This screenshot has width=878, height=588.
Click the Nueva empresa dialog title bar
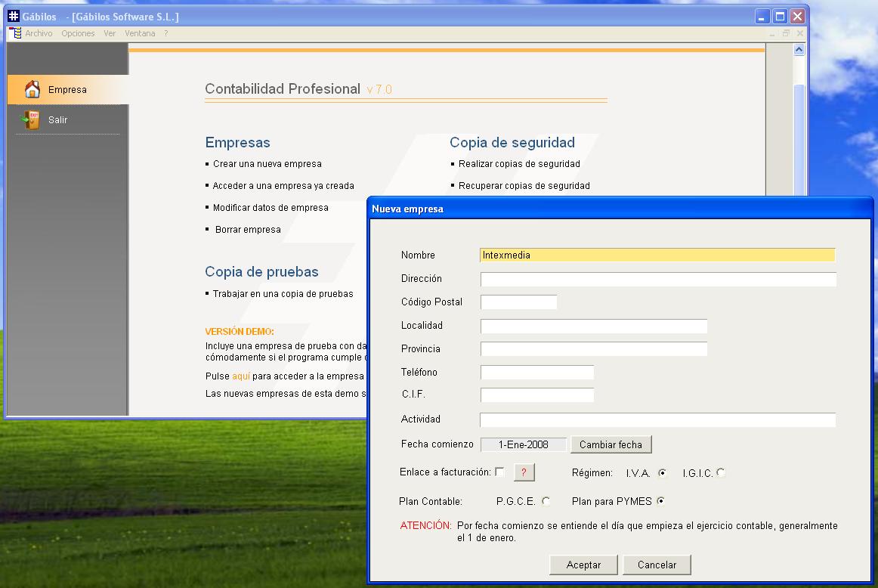point(620,209)
